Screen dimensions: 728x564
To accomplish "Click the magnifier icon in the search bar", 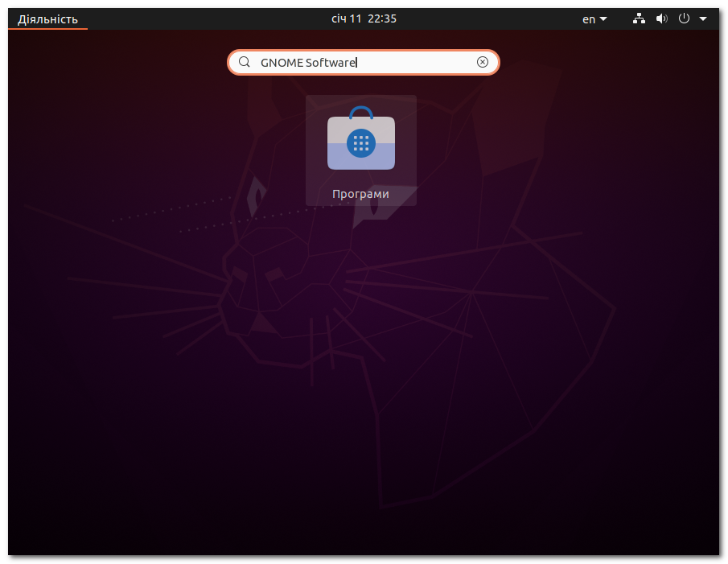I will (244, 62).
